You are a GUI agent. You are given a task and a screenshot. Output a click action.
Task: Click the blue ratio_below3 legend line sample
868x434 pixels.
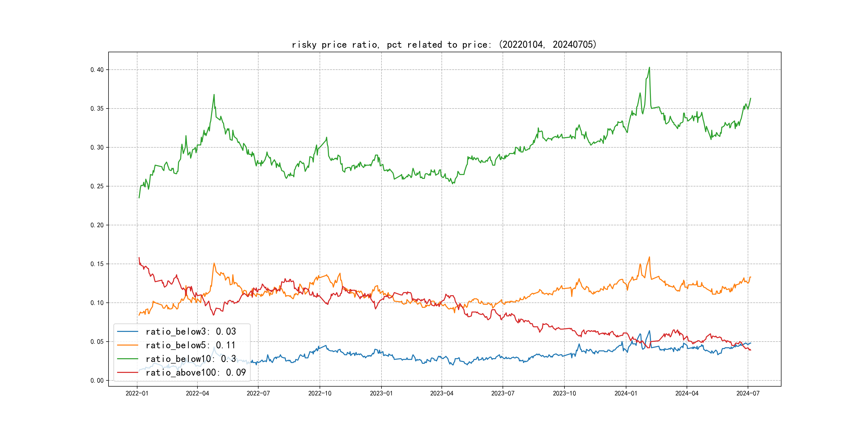click(x=127, y=332)
